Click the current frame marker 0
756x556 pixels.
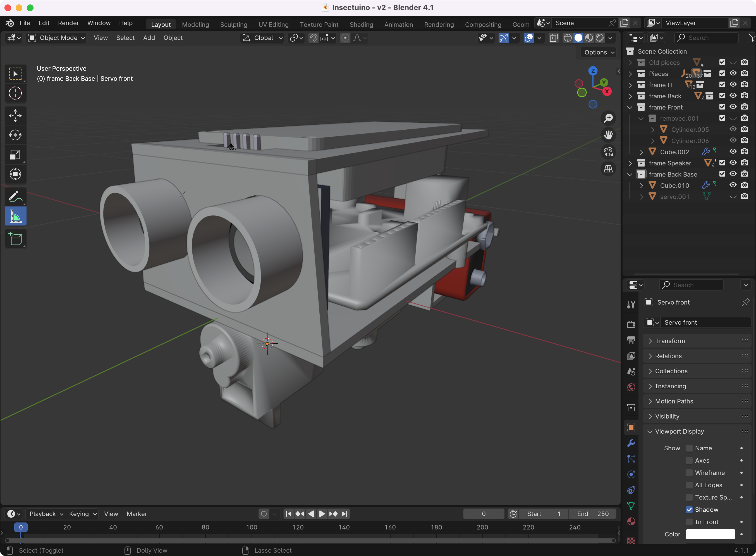pos(21,527)
